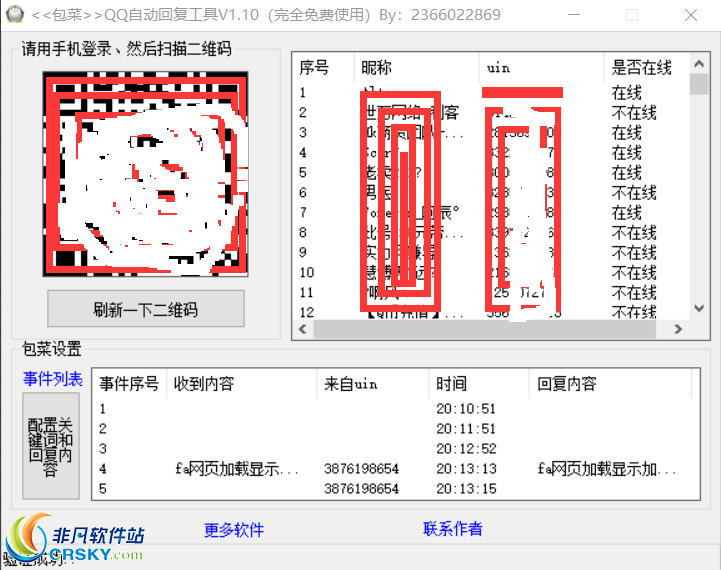Click 不在线 status in row 8
Screen dimensions: 721x570
coord(634,233)
